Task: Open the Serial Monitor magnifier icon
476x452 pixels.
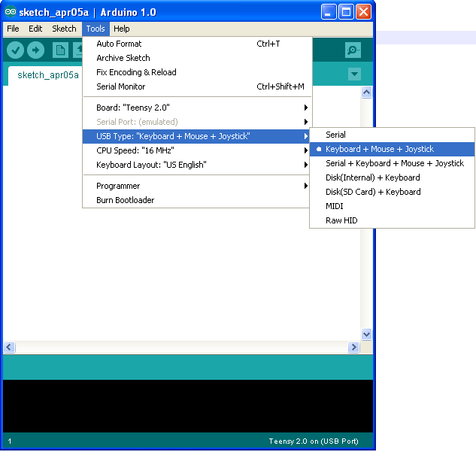Action: (353, 50)
